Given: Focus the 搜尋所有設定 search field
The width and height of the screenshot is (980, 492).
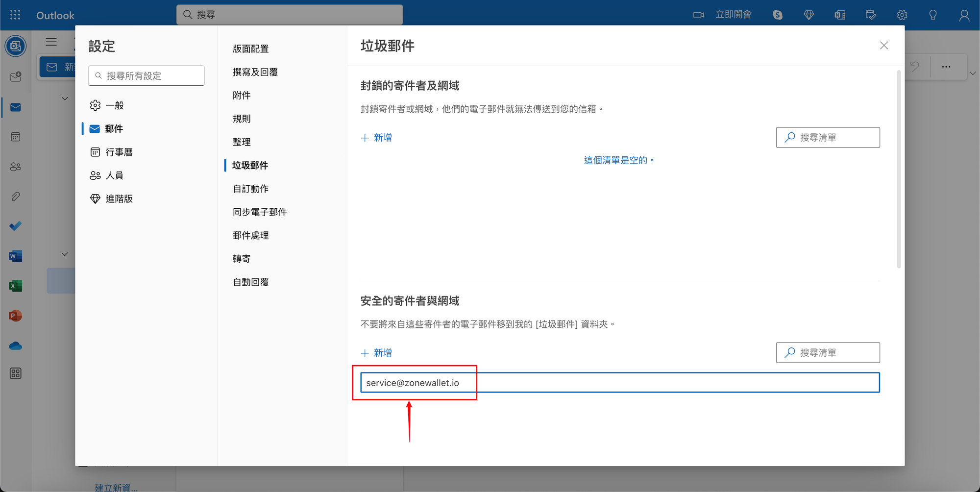Looking at the screenshot, I should pos(146,75).
